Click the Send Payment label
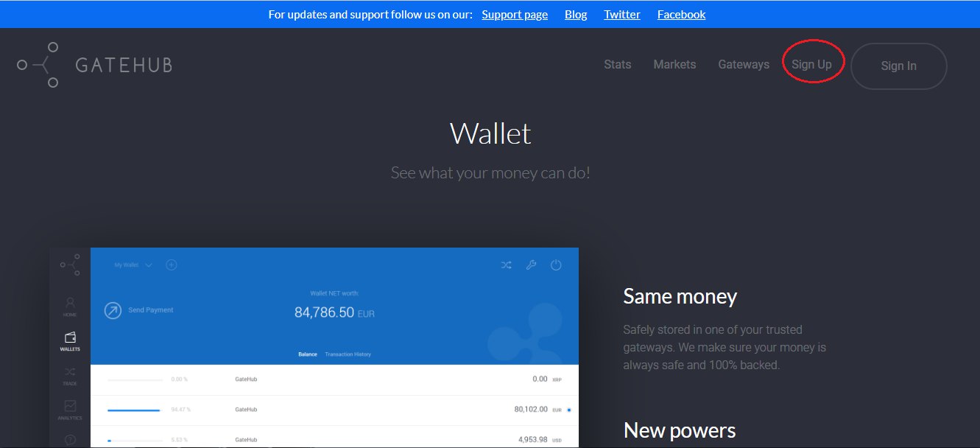The height and width of the screenshot is (448, 980). pos(151,310)
